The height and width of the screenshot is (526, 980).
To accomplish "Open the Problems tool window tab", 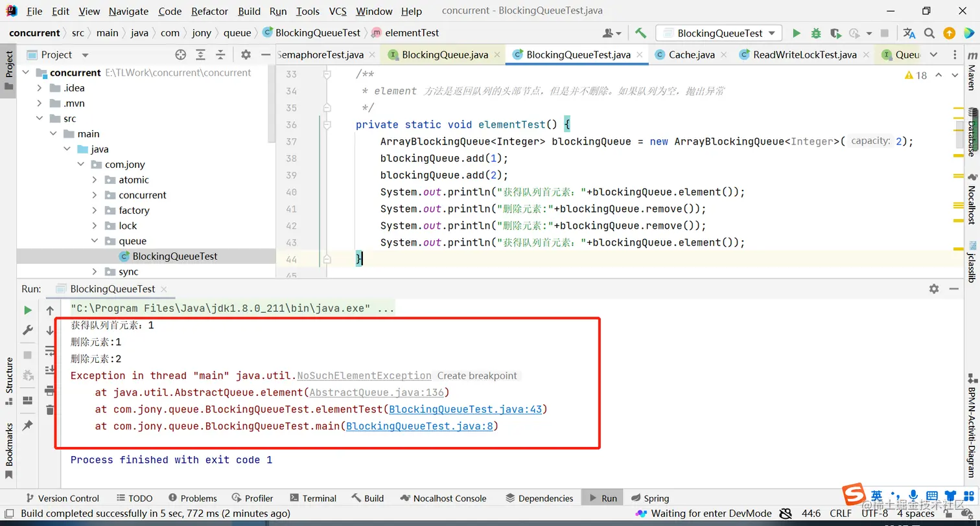I will (192, 498).
